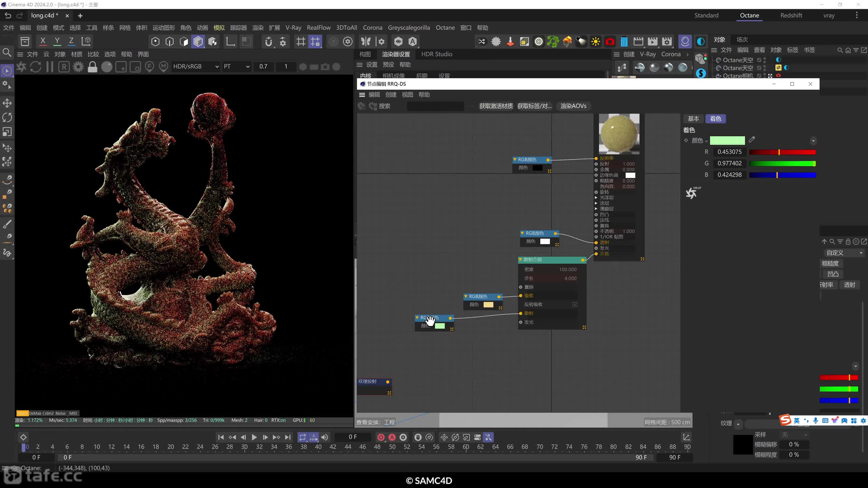
Task: Play the animation forward
Action: tap(254, 437)
